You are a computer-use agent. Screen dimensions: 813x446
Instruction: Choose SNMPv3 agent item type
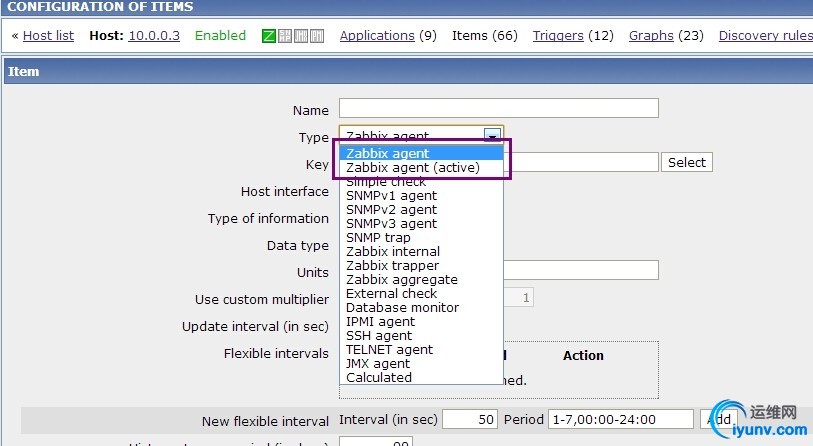pos(421,224)
